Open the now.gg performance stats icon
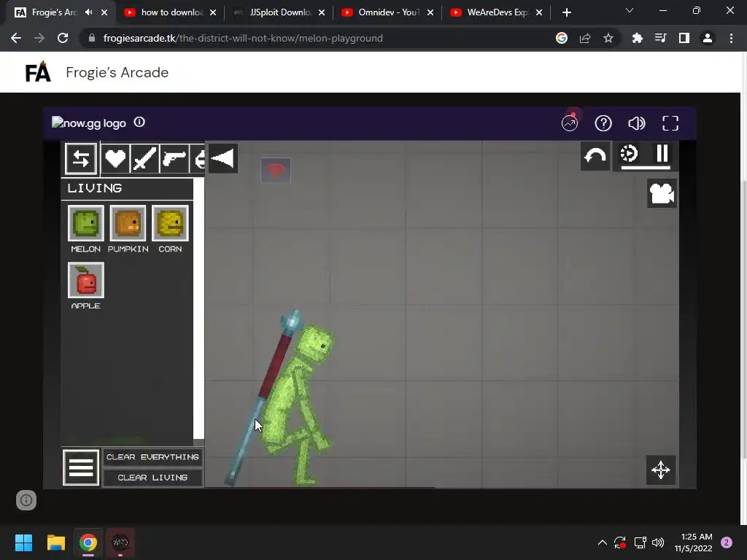Screen dimensions: 747x560 coord(570,122)
